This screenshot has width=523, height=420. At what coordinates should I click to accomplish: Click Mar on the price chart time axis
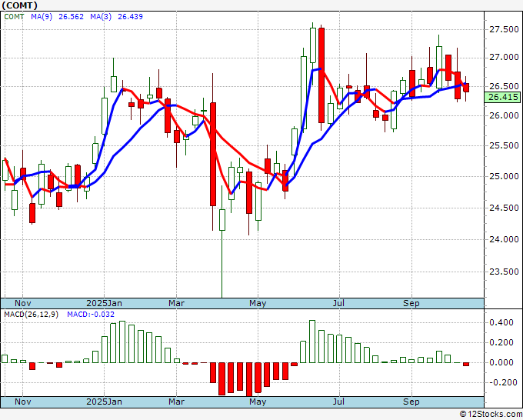176,303
